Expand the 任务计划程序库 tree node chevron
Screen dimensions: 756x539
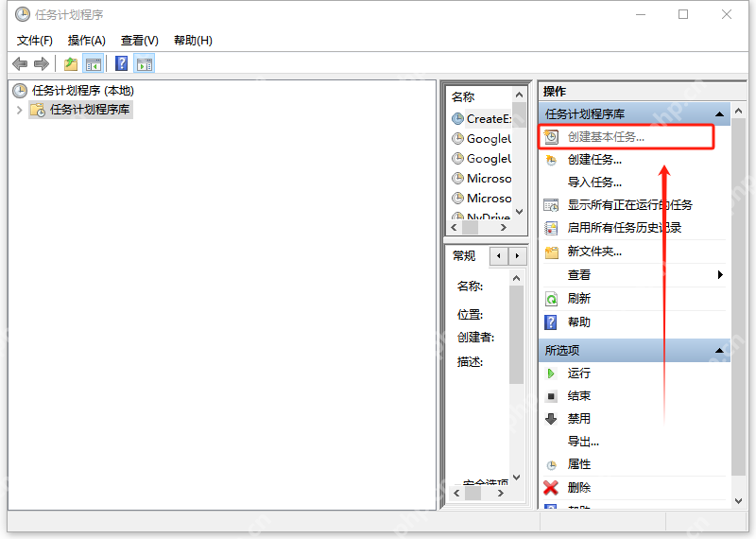pos(19,110)
